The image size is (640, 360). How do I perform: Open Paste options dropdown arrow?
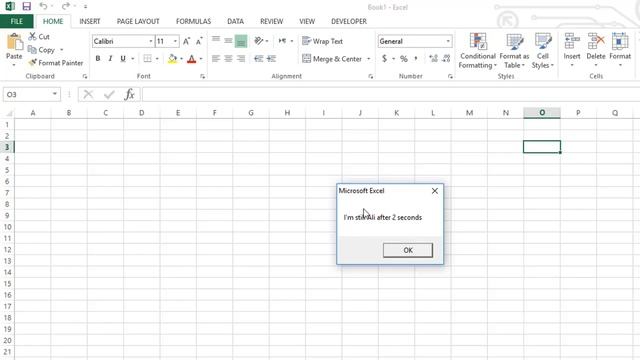coord(14,65)
